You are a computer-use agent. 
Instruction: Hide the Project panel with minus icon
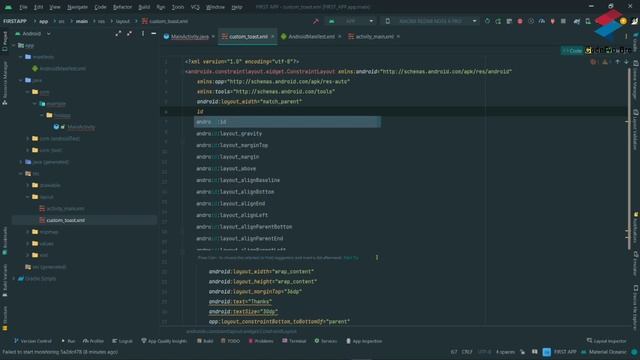click(x=153, y=33)
